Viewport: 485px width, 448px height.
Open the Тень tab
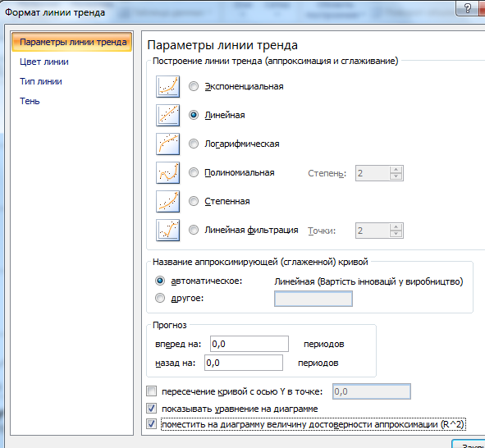click(30, 102)
